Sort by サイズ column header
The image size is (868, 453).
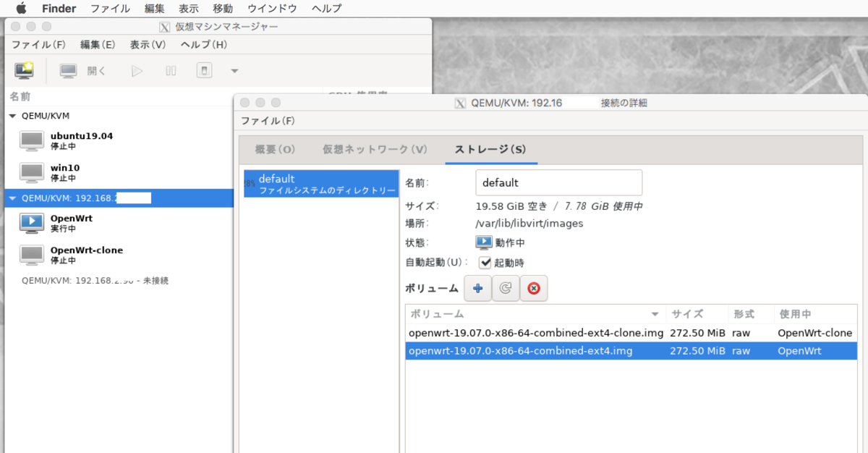(697, 314)
